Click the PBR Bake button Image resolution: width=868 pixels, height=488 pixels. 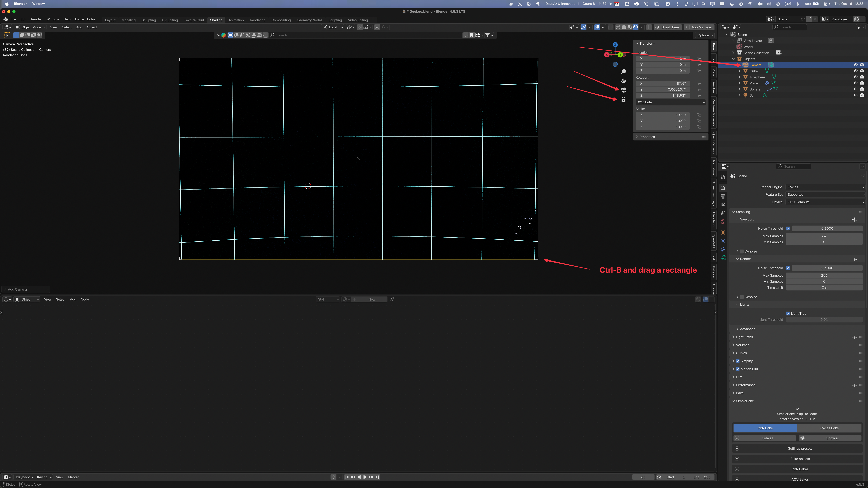coord(765,428)
